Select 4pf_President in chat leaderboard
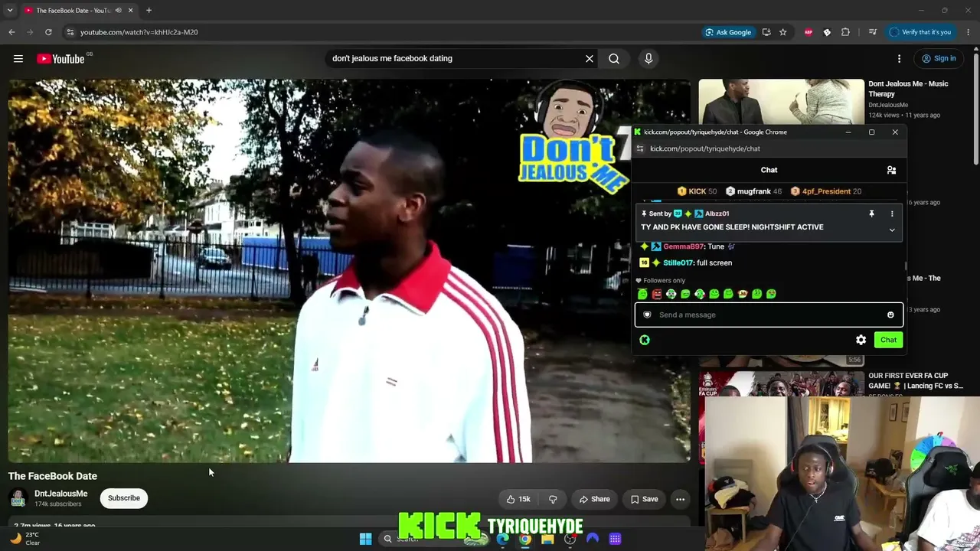Image resolution: width=980 pixels, height=551 pixels. click(x=825, y=191)
